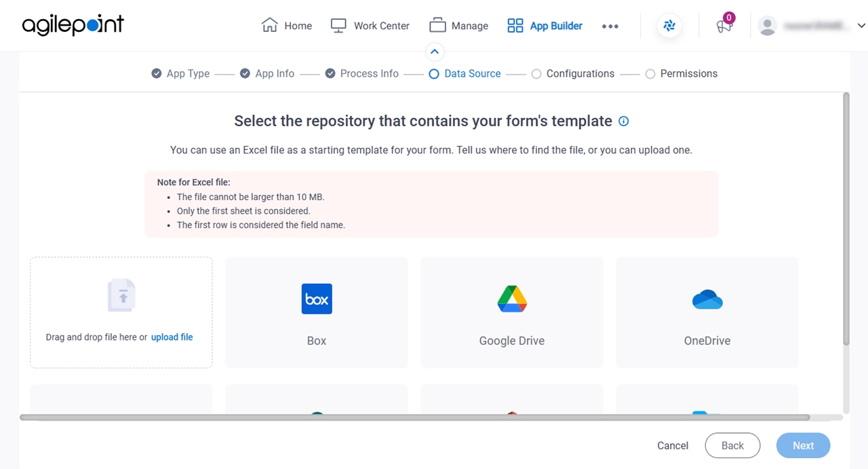Click the info icon beside the heading
This screenshot has height=469, width=868.
point(624,121)
